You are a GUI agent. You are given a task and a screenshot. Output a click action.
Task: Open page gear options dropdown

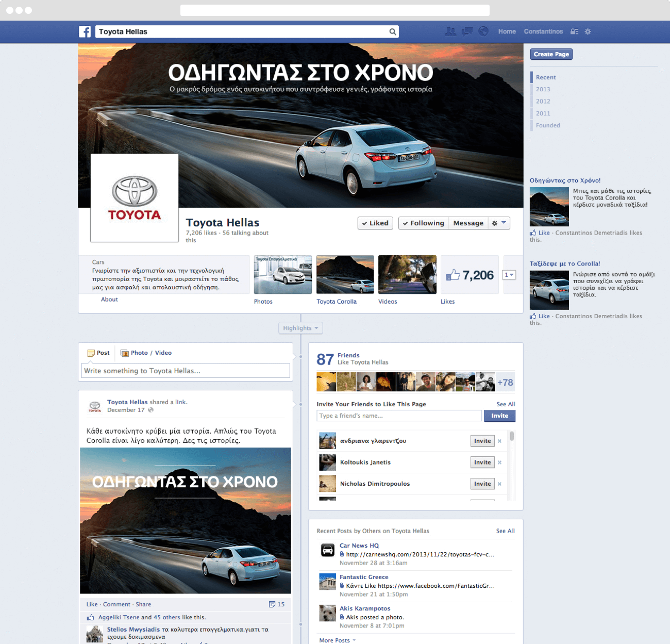click(x=499, y=223)
